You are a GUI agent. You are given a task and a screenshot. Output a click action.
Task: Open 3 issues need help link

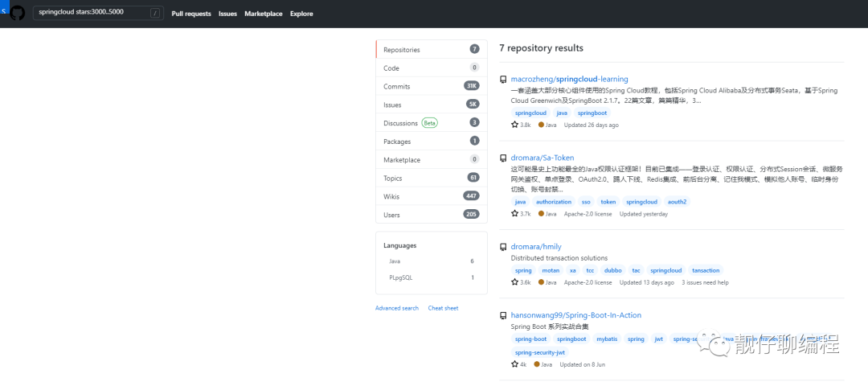click(x=705, y=282)
